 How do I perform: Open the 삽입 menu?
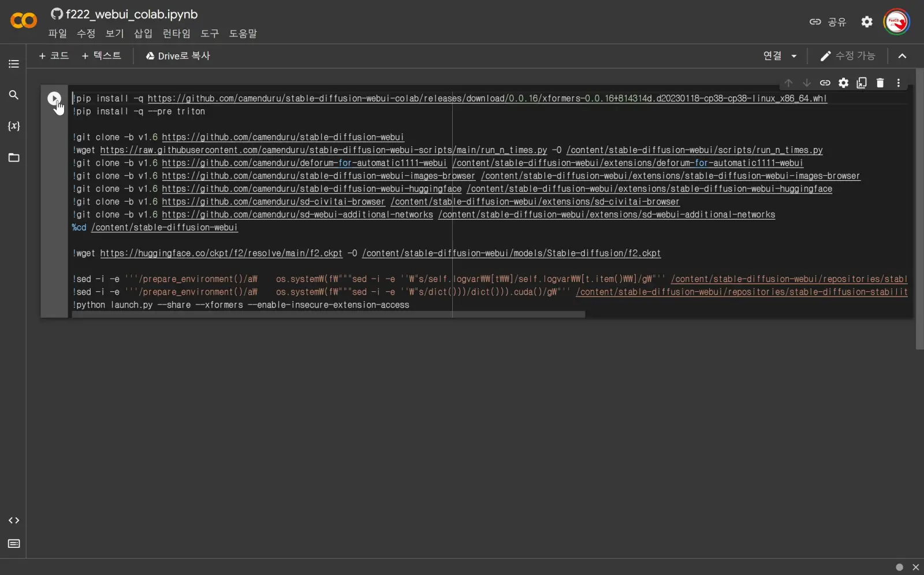pyautogui.click(x=143, y=34)
